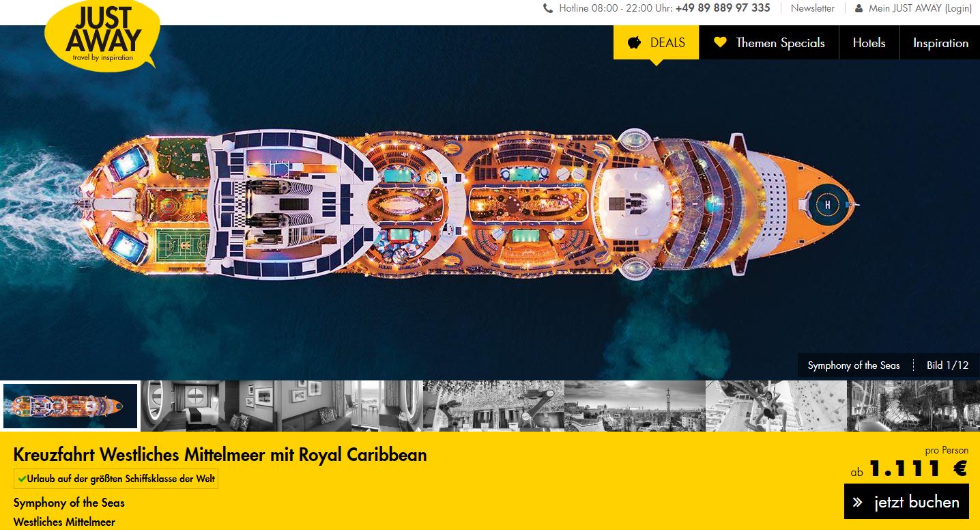Screen dimensions: 980x530
Task: Open Mein JUST AWAY login
Action: click(x=920, y=8)
